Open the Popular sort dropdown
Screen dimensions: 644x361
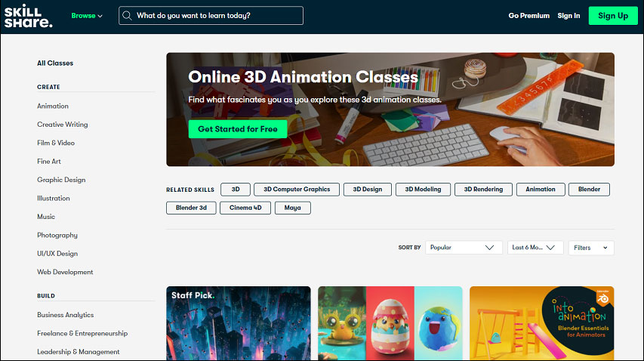pos(464,248)
